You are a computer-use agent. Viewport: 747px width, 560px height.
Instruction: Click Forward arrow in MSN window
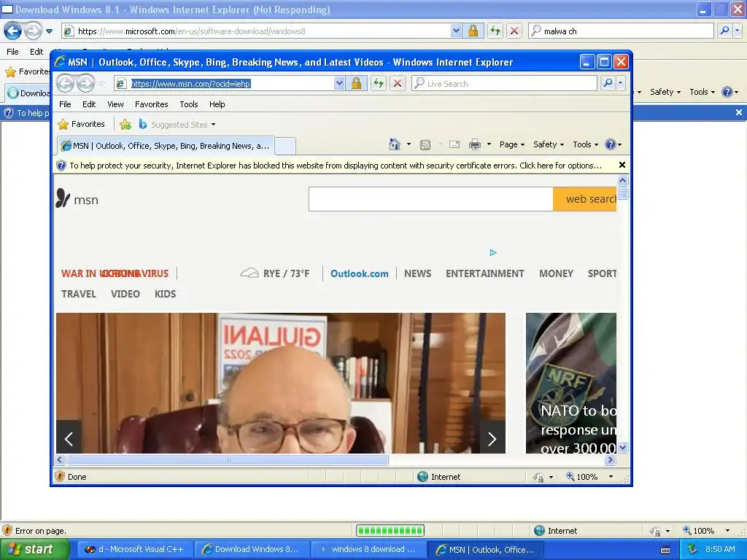pyautogui.click(x=86, y=83)
